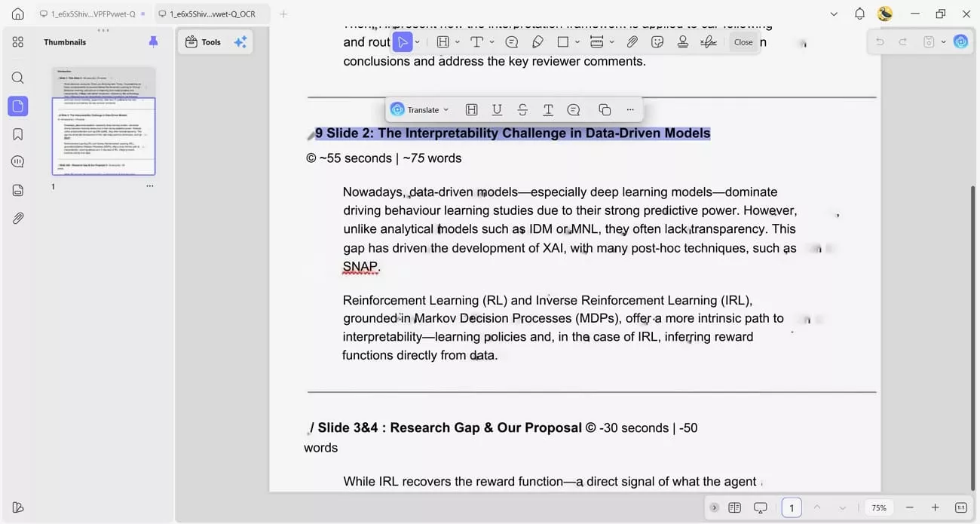Open more options in the floating toolbar
Viewport: 980px width, 524px height.
(630, 109)
